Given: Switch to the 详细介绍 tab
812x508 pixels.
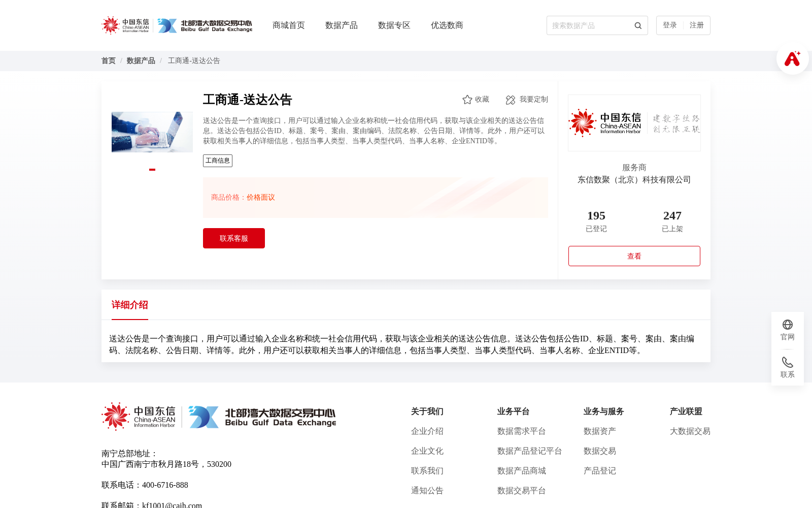Looking at the screenshot, I should pos(130,305).
